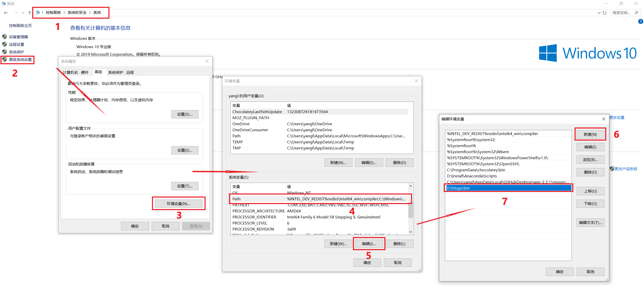Screen dimensions: 644x294
Task: Switch to 系统保护 tab in 系统属性
Action: pos(115,72)
